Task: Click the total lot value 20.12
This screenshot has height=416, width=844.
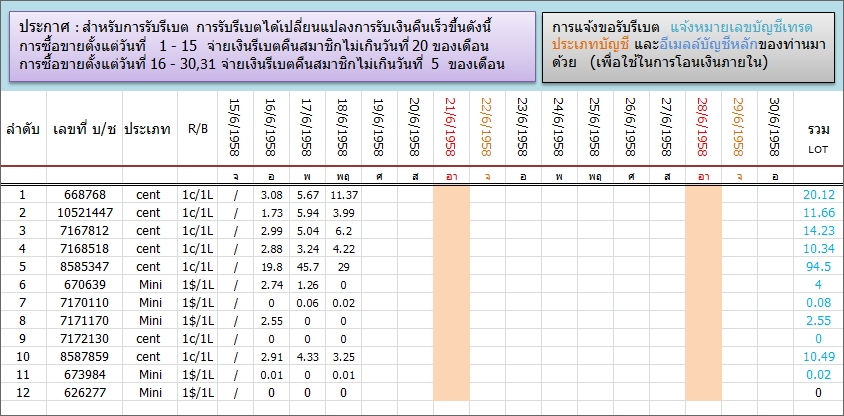Action: click(x=818, y=195)
